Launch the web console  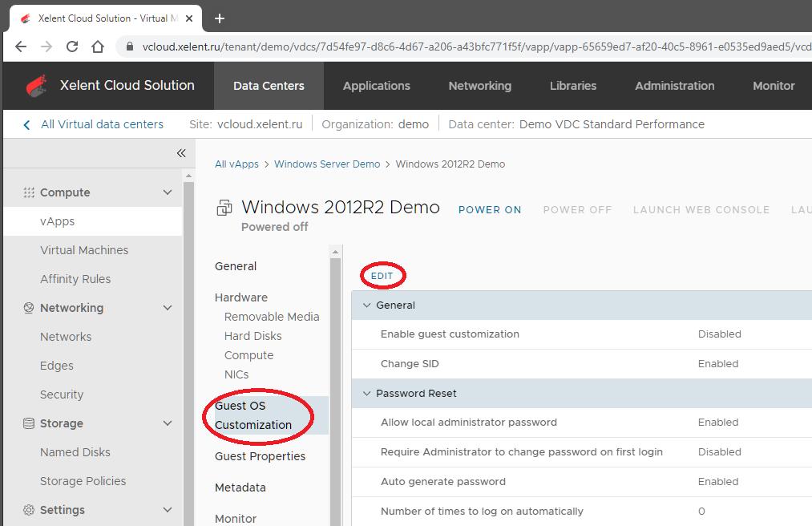point(701,210)
